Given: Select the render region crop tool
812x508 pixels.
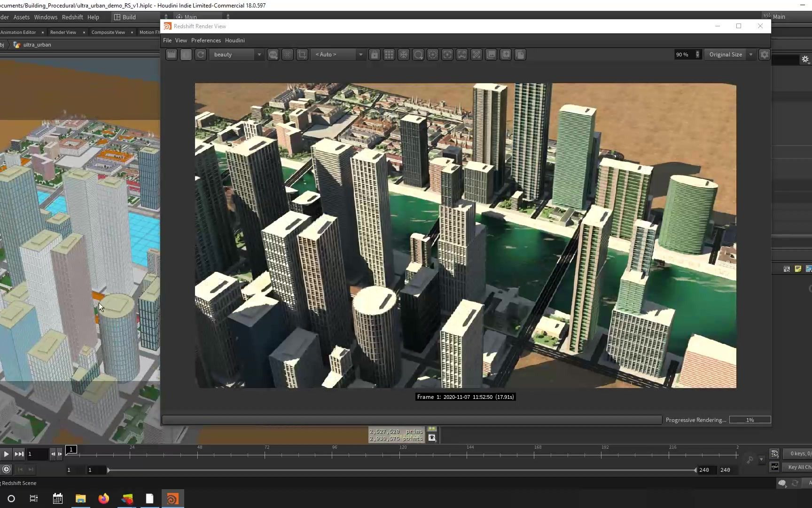Looking at the screenshot, I should click(x=302, y=55).
